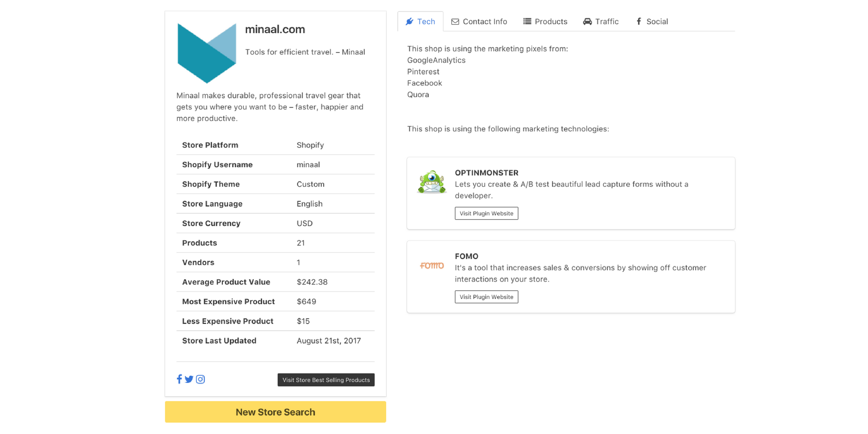This screenshot has height=434, width=868.
Task: Click the 'Facebook' pixel entry
Action: pos(424,83)
